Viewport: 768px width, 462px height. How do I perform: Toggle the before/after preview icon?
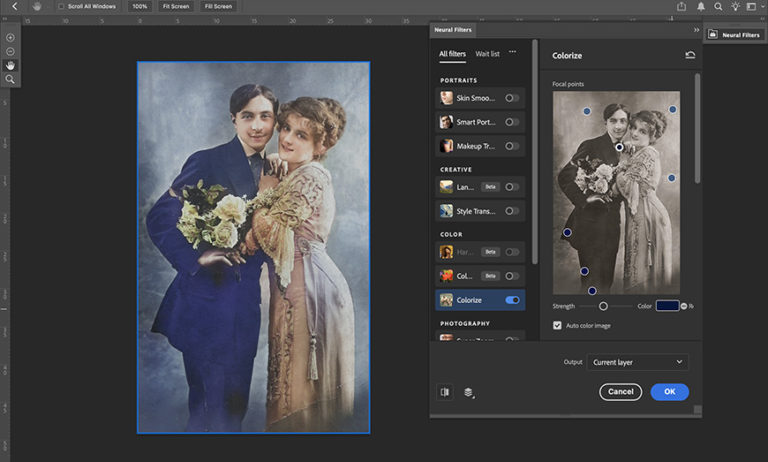pyautogui.click(x=445, y=392)
